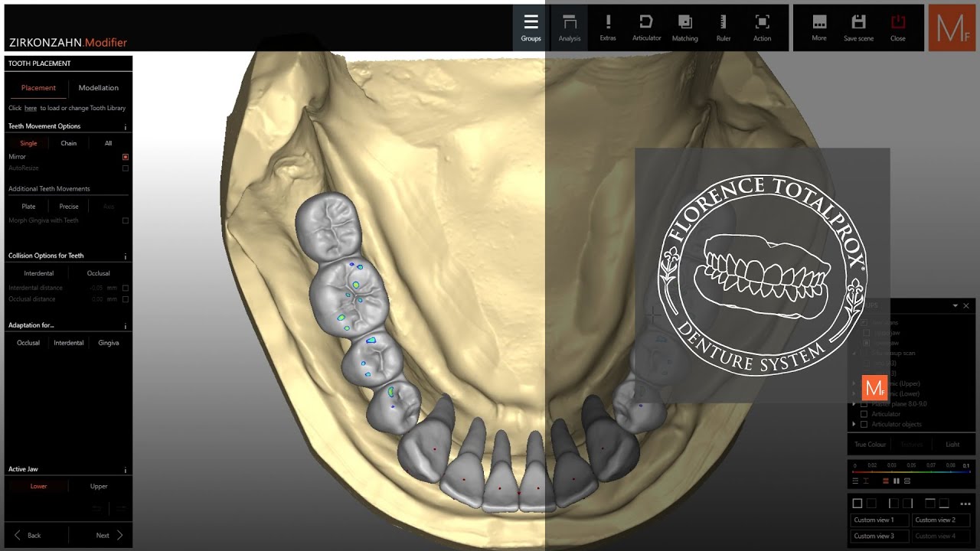Select the left side view icon
The width and height of the screenshot is (980, 551).
point(893,503)
